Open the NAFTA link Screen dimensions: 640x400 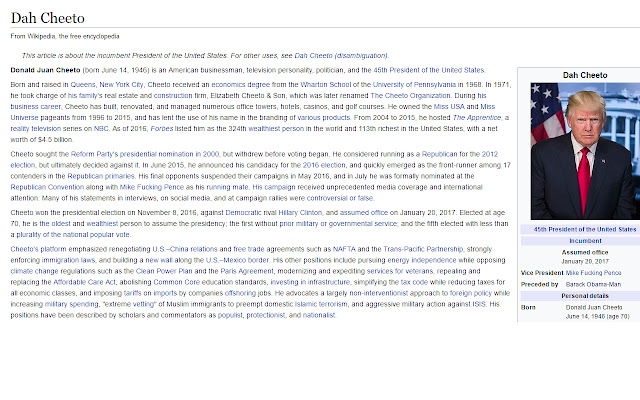(344, 249)
